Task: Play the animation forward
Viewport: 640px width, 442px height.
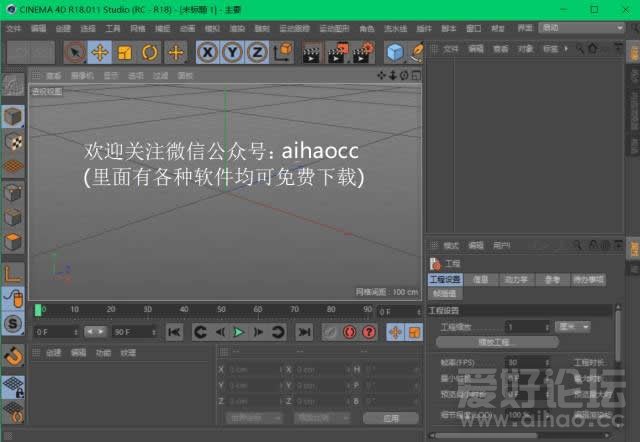Action: tap(238, 331)
